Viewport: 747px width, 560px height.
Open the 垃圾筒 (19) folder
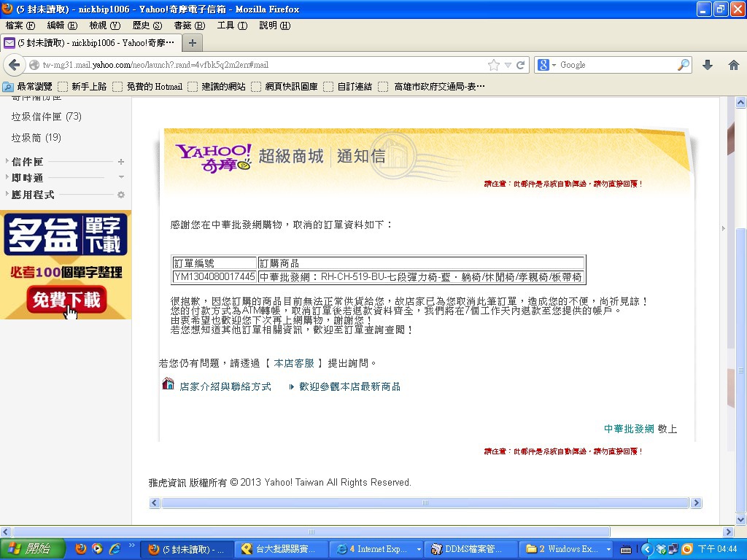[x=36, y=138]
